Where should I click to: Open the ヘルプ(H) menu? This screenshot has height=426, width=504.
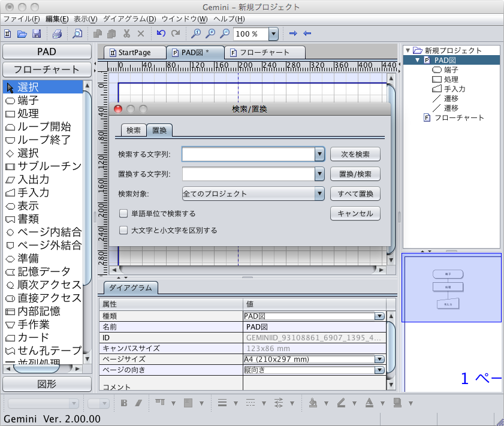click(x=229, y=19)
